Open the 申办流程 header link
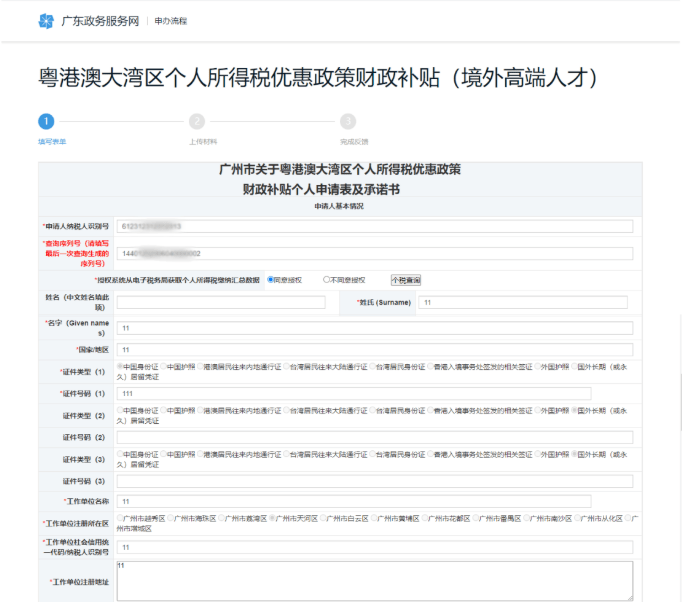The image size is (691, 602). (172, 20)
